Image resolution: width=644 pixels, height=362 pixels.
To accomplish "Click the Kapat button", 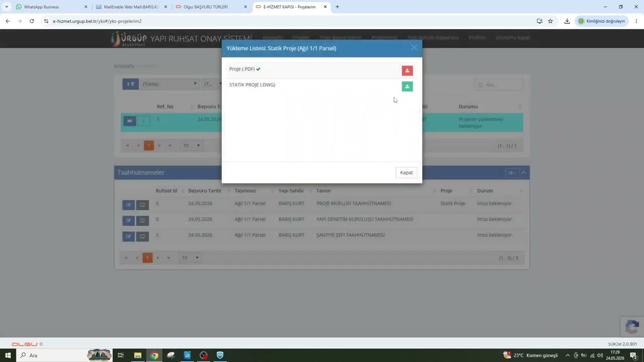I will click(406, 172).
